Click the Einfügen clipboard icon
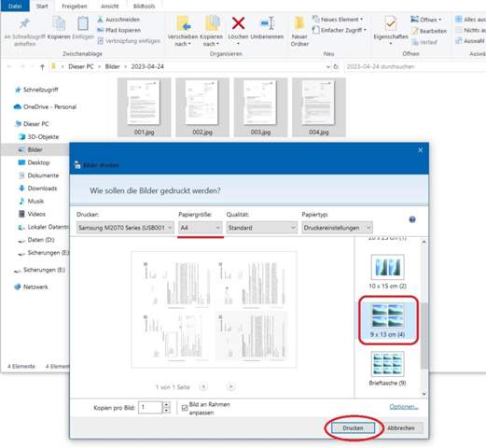 click(x=83, y=24)
